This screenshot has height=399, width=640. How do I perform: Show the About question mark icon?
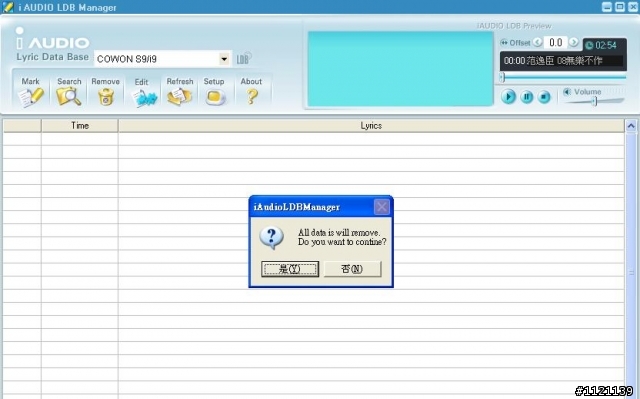pyautogui.click(x=252, y=97)
